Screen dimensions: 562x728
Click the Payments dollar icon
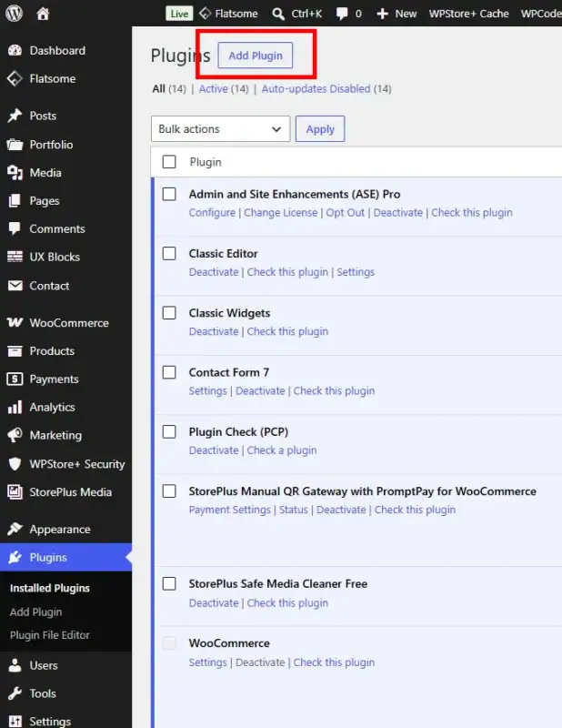click(x=15, y=379)
